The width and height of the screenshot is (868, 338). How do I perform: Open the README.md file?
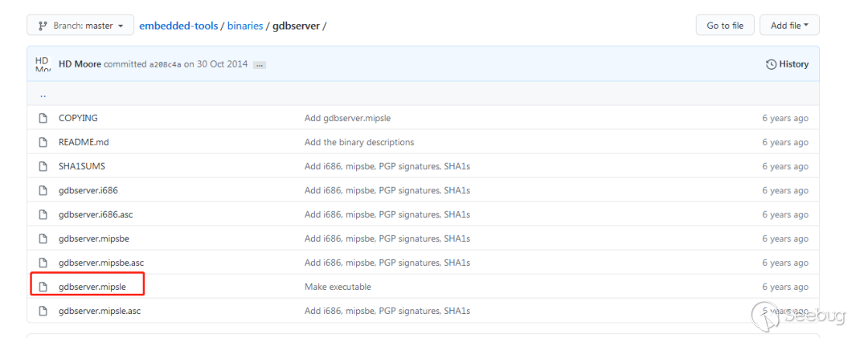(x=84, y=142)
